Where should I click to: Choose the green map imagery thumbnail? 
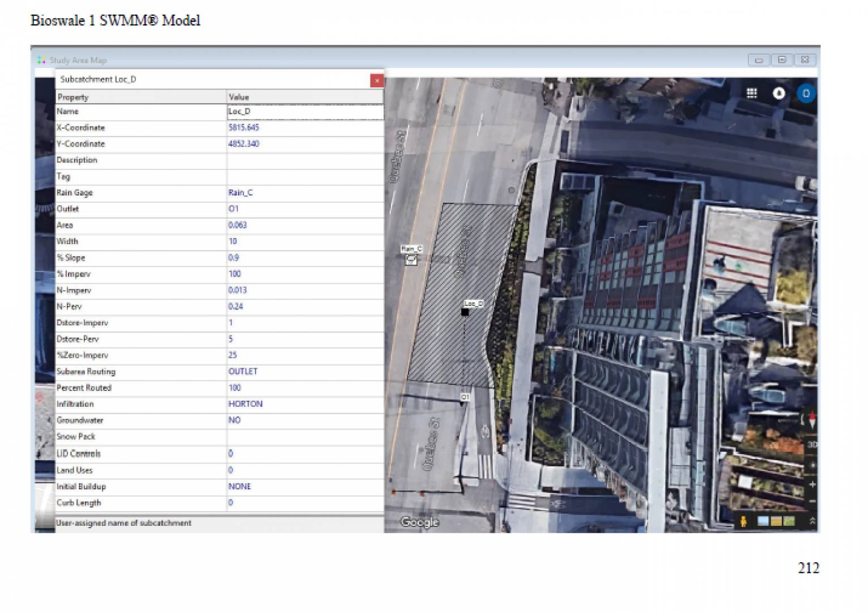[x=789, y=521]
